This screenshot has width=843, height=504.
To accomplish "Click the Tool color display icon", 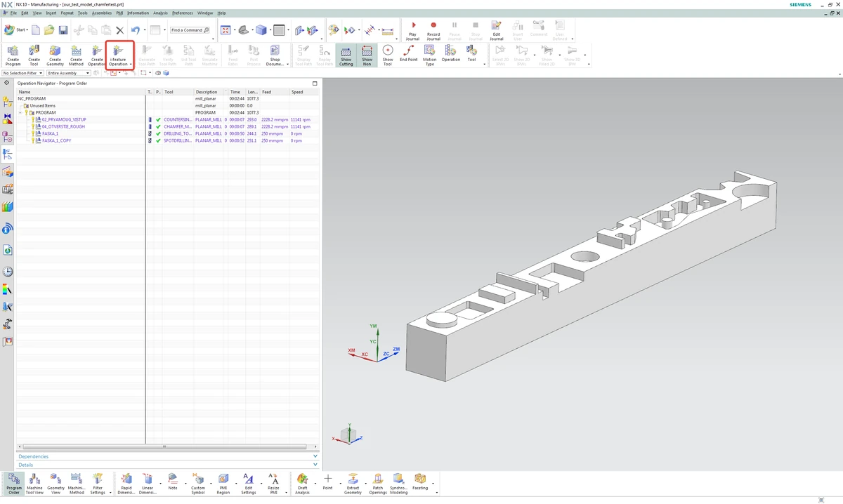I will pos(471,55).
